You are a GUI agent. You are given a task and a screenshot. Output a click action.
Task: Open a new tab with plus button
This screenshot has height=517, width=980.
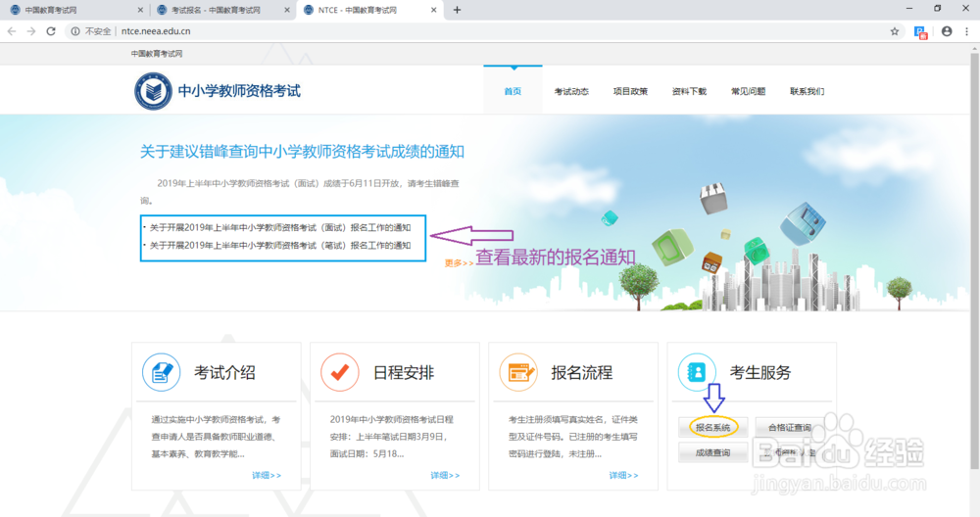[457, 10]
